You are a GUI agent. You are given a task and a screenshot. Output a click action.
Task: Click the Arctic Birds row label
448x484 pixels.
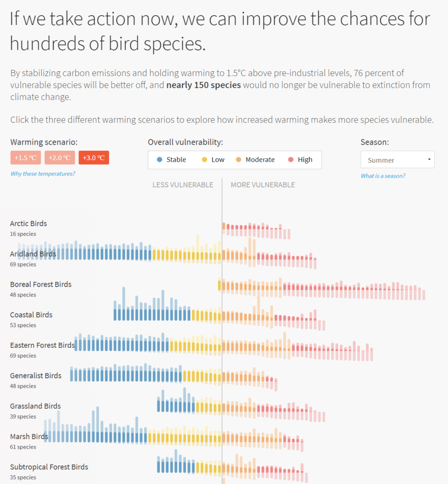pyautogui.click(x=28, y=224)
